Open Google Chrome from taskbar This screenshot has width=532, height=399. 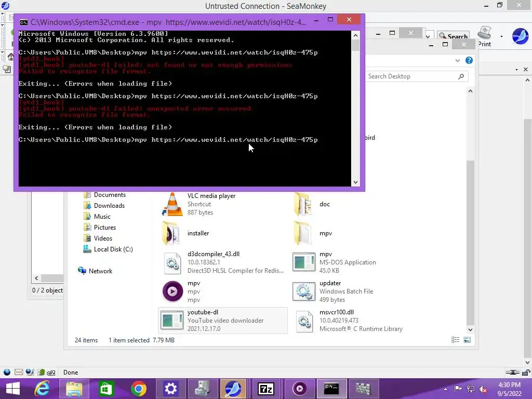click(x=138, y=389)
